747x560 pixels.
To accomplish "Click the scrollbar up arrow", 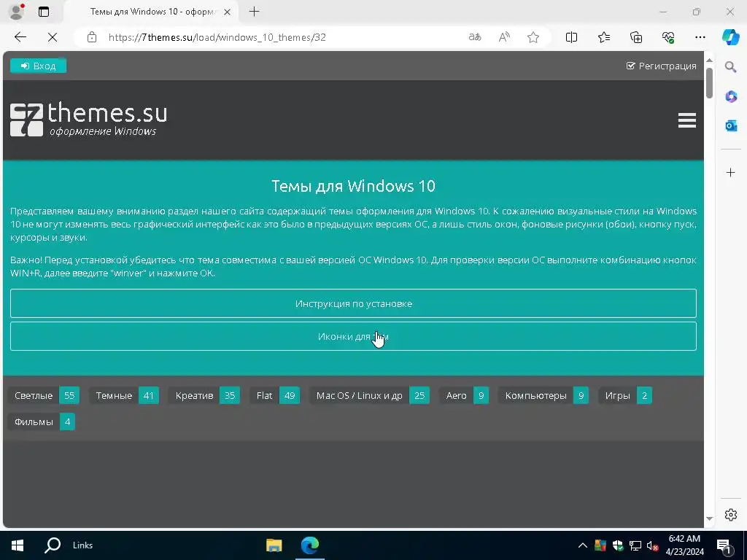I will (709, 60).
